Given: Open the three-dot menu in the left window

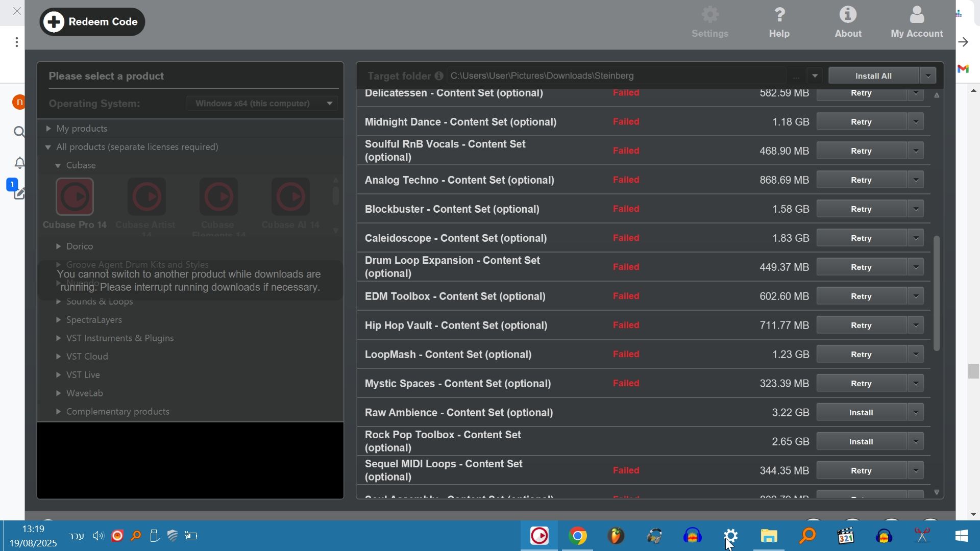Looking at the screenshot, I should point(17,42).
